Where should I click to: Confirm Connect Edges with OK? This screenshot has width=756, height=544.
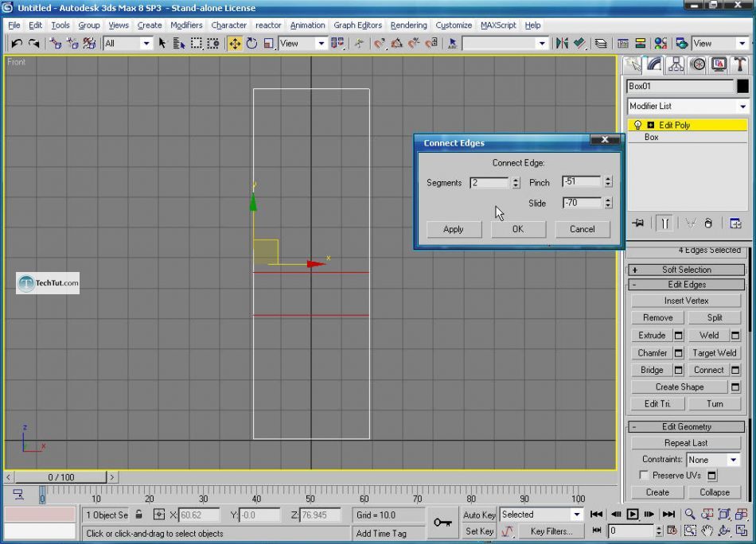[x=518, y=229]
